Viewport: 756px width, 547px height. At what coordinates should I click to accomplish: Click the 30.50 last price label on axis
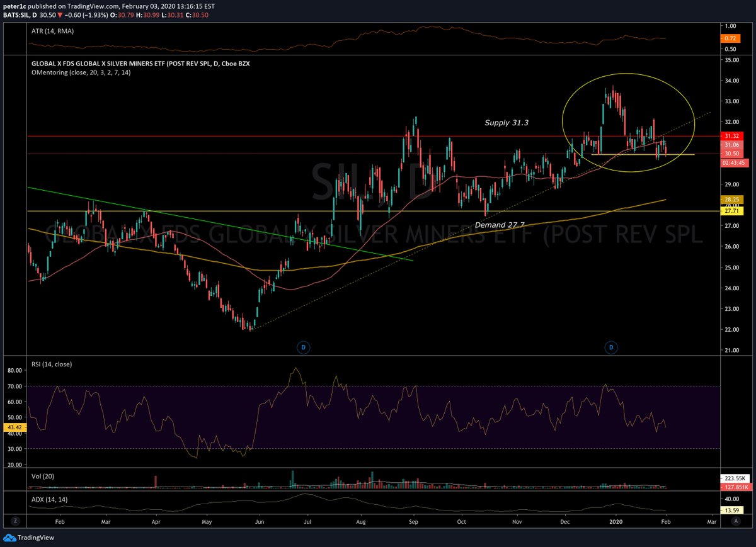(731, 154)
